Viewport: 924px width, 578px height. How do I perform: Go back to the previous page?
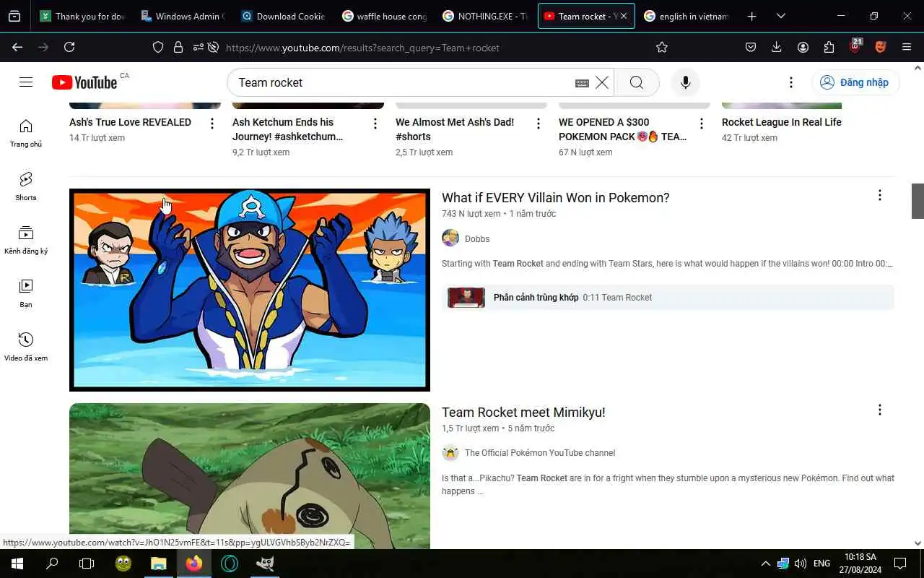tap(17, 47)
